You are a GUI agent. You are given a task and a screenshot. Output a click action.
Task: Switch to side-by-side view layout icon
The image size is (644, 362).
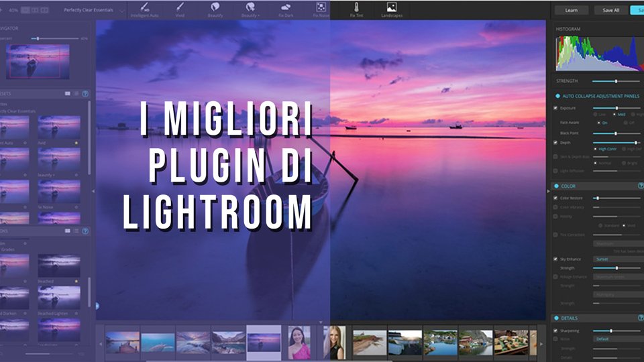click(44, 10)
